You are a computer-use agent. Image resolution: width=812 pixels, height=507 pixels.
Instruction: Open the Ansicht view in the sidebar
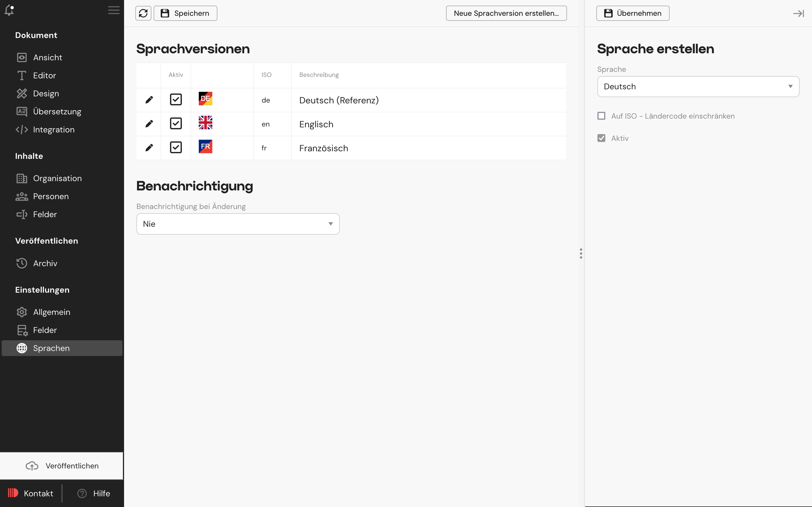point(47,57)
